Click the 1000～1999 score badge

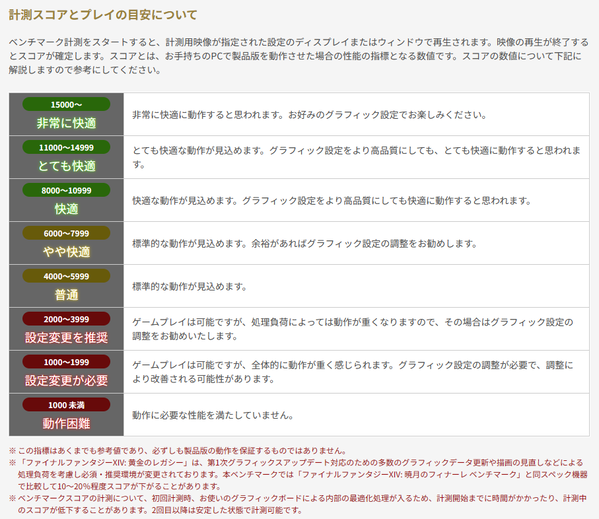coord(66,362)
